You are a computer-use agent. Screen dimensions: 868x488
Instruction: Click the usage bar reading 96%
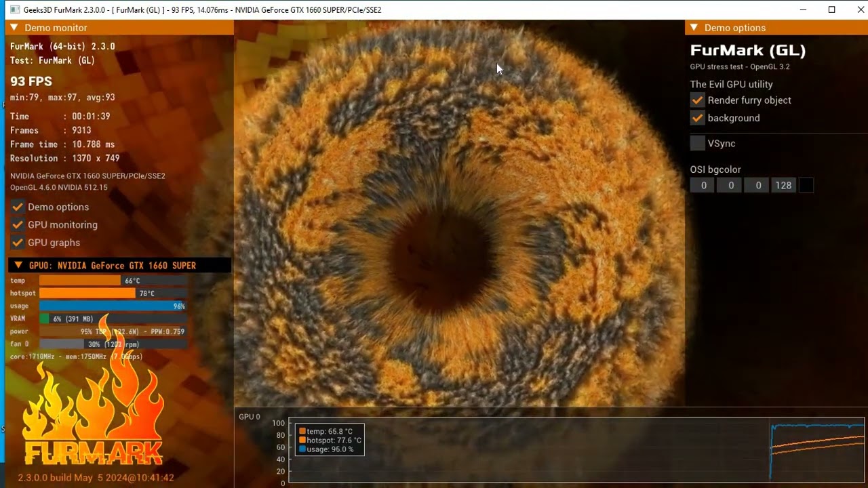(113, 306)
